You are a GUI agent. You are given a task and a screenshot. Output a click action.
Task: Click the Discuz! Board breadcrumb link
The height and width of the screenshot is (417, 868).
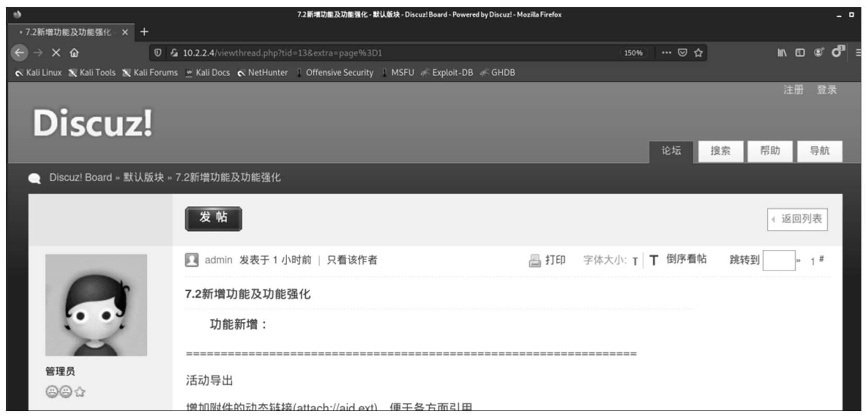(x=80, y=178)
